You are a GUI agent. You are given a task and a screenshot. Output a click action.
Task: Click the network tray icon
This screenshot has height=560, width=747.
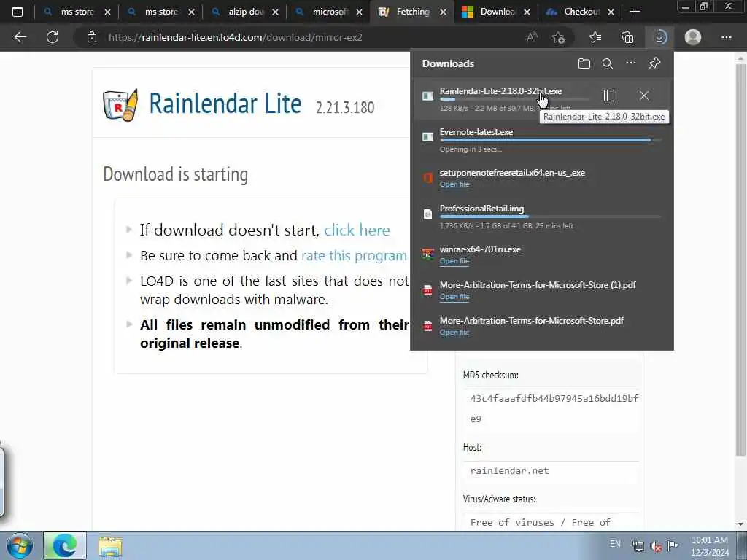click(x=638, y=546)
